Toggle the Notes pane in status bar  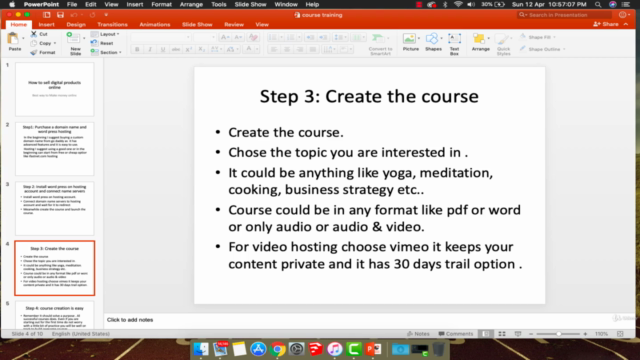418,334
